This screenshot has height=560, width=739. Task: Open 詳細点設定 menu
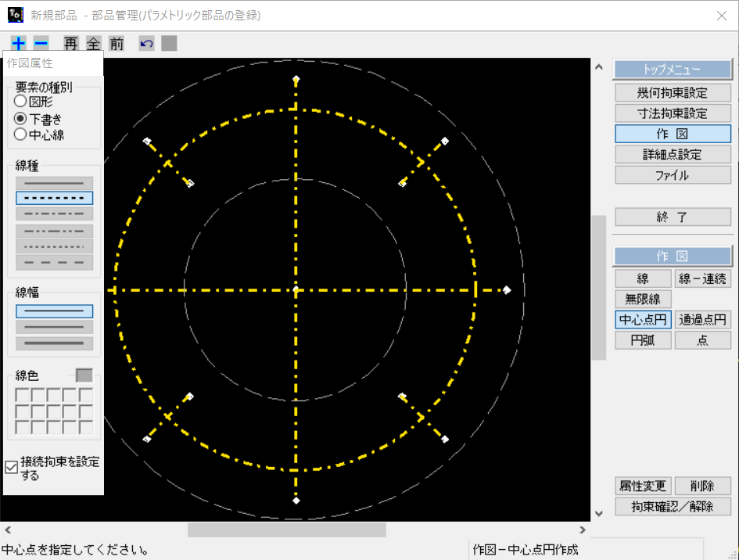coord(673,155)
